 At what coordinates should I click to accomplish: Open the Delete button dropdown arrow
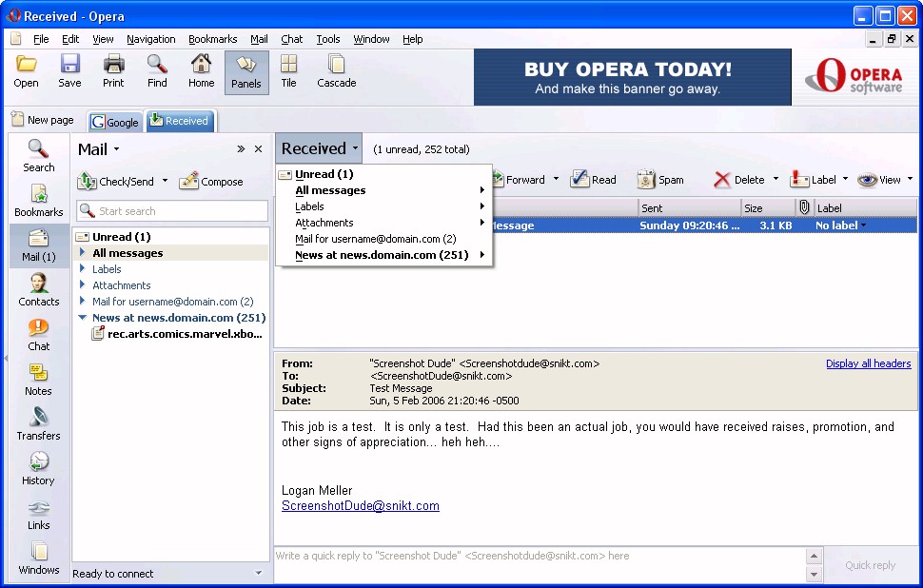[776, 179]
